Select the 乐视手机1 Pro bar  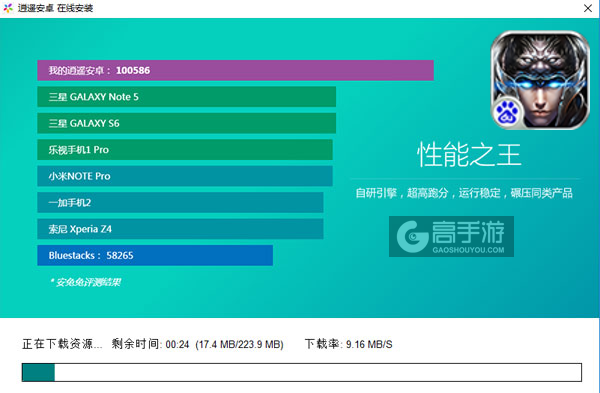click(x=185, y=150)
